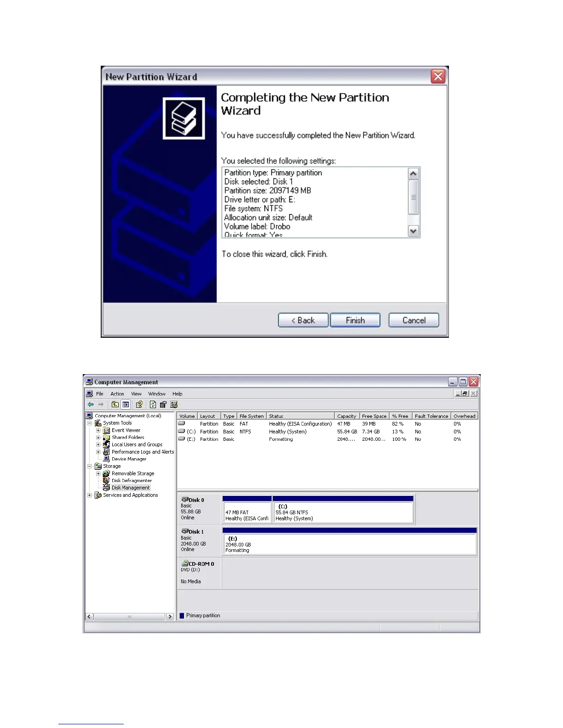Click the drive icon in the (E:) volume row
This screenshot has width=563, height=728.
coord(182,439)
